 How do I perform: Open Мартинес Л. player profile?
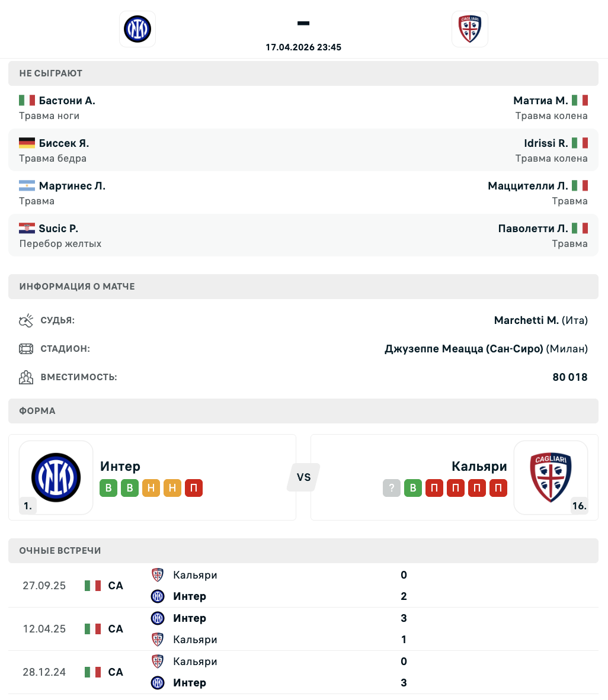pyautogui.click(x=72, y=186)
